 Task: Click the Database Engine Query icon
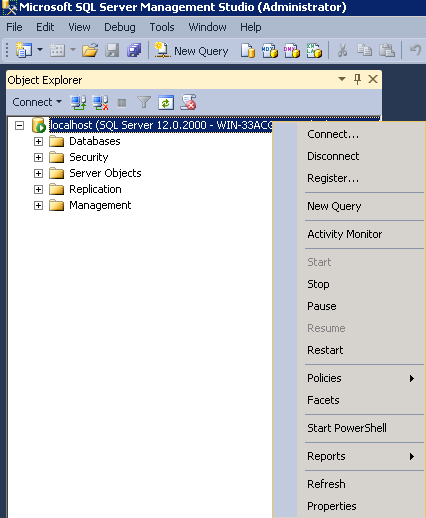(248, 51)
